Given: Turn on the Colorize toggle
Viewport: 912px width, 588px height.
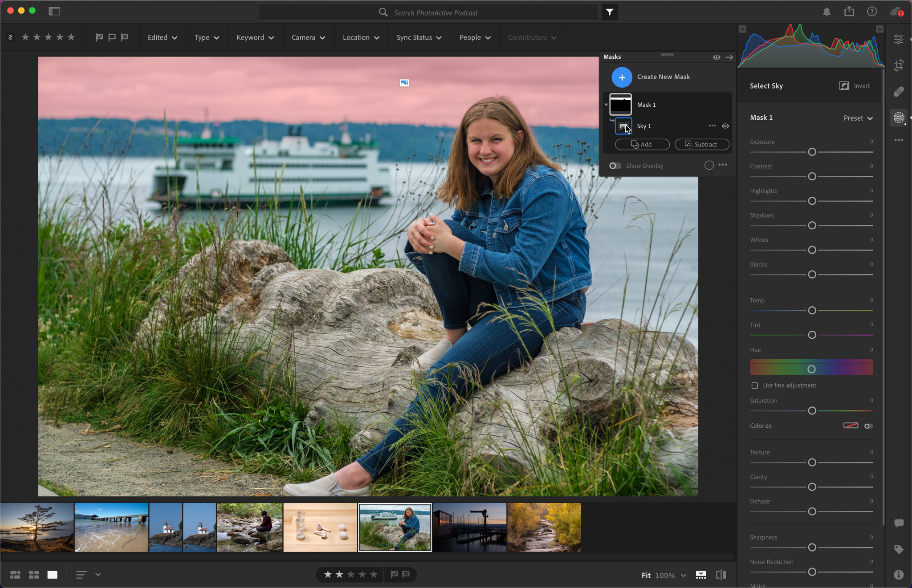Looking at the screenshot, I should pos(868,426).
